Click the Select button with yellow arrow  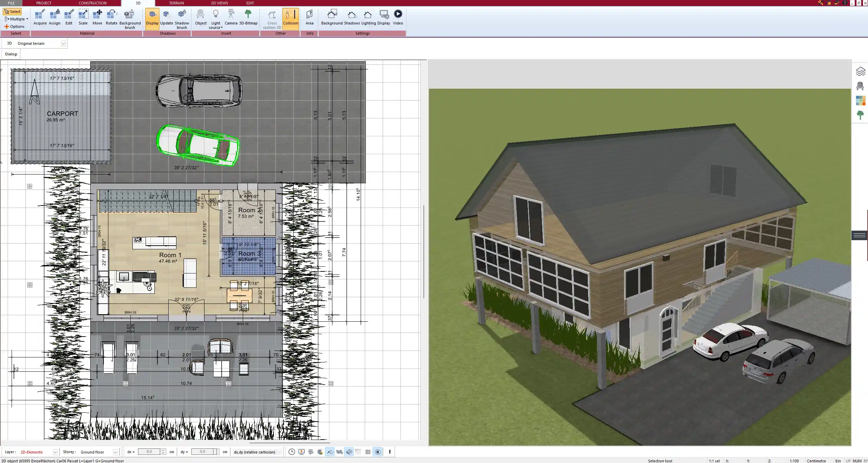tap(13, 11)
